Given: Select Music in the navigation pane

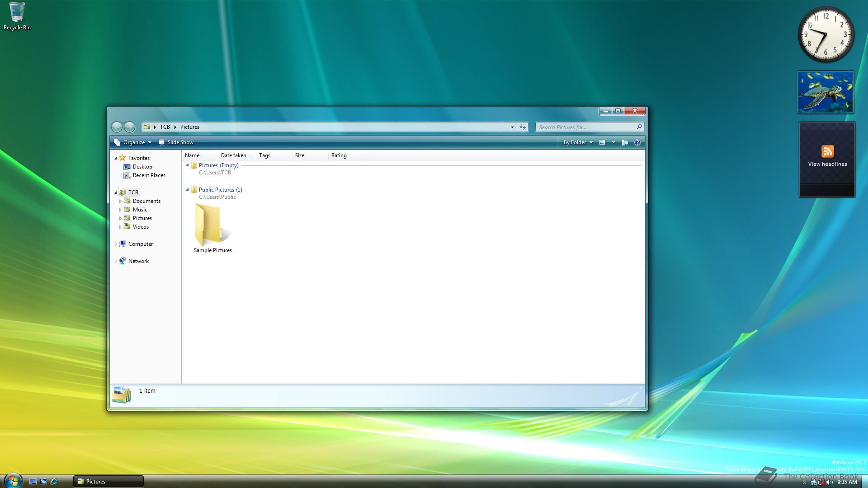Looking at the screenshot, I should pos(136,210).
